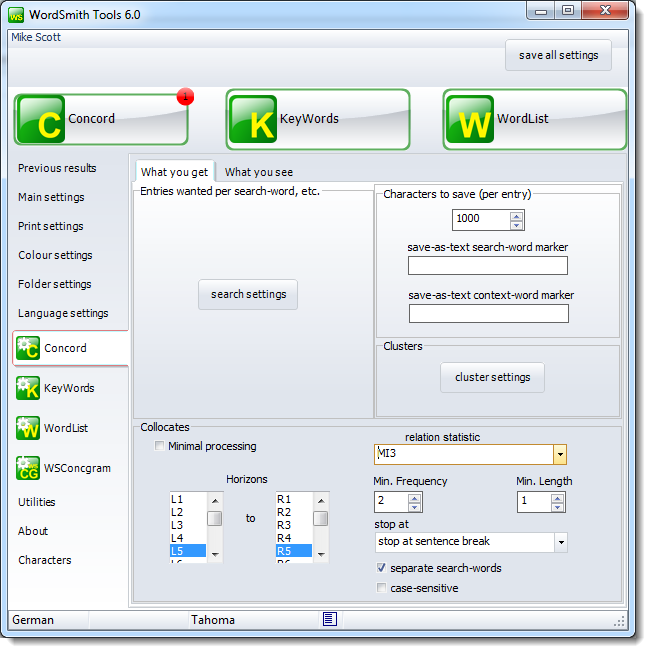Select R5 in the right horizons list
The height and width of the screenshot is (653, 651).
coord(293,551)
